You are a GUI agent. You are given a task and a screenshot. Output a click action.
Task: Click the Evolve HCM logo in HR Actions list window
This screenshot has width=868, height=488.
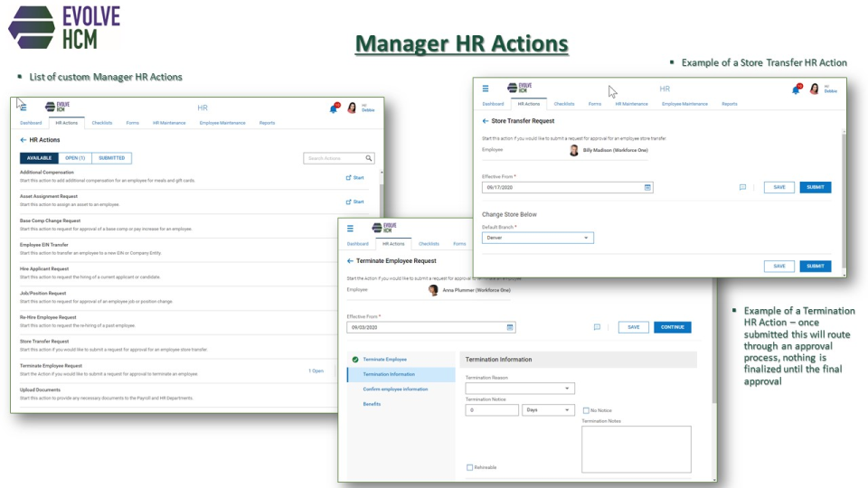coord(58,107)
